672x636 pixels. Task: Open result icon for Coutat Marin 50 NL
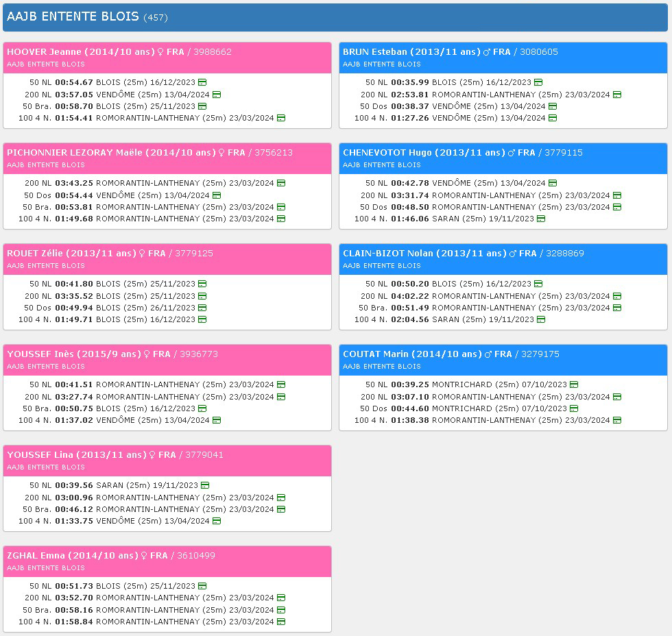coord(574,384)
